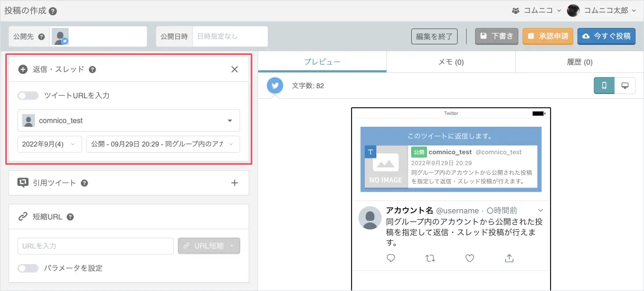This screenshot has height=291, width=644.
Task: Click 文字数: 82 character count
Action: coord(308,86)
